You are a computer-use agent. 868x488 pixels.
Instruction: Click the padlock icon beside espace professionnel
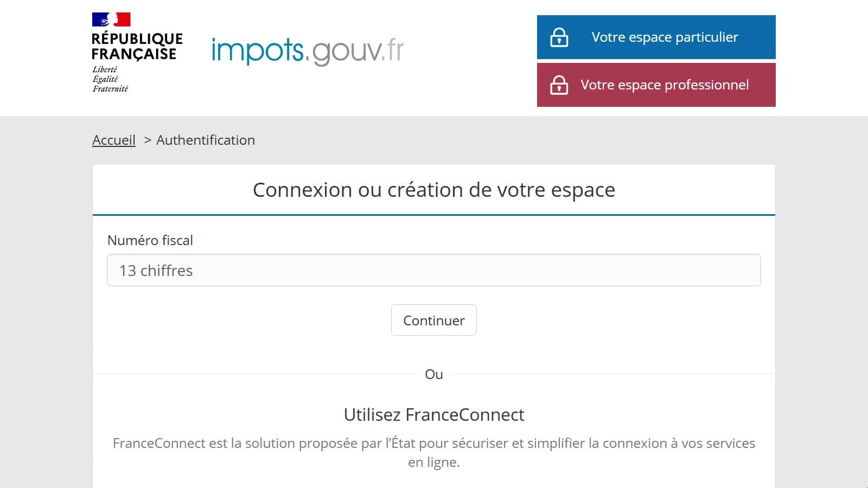pyautogui.click(x=559, y=85)
